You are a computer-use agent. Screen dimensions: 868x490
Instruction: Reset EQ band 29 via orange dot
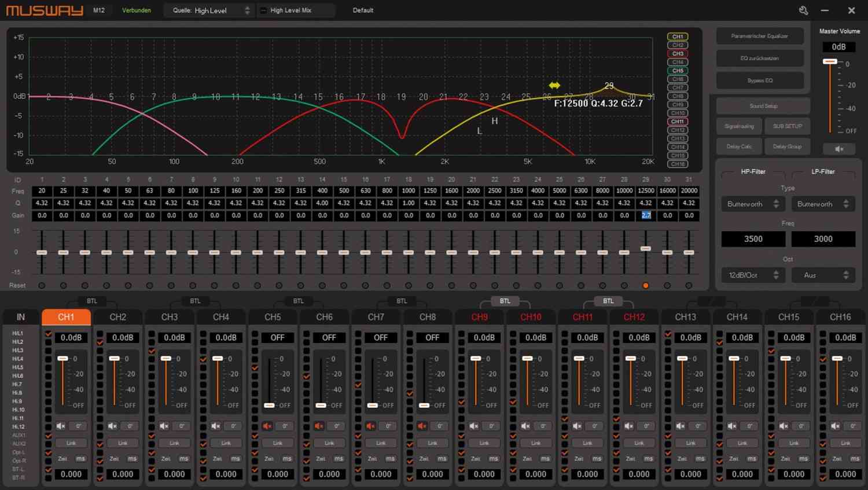coord(646,286)
